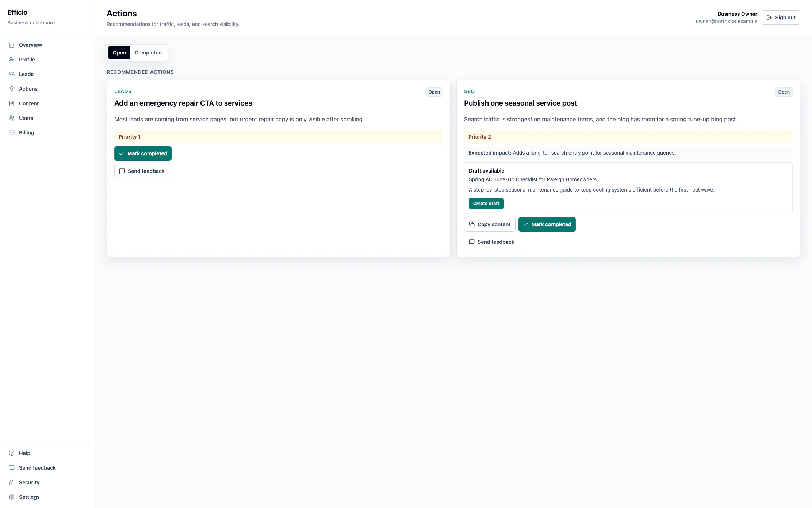Click the Create draft button
Image resolution: width=812 pixels, height=508 pixels.
pyautogui.click(x=486, y=204)
